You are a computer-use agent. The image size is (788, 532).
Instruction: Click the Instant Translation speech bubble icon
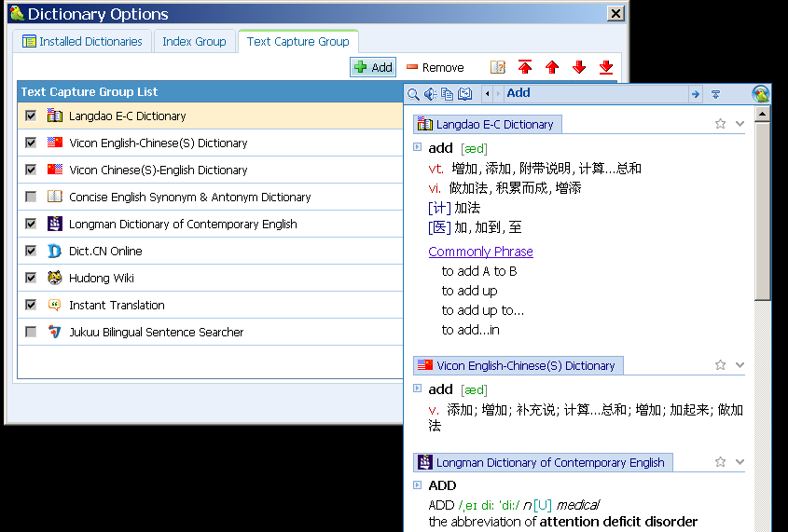point(55,305)
